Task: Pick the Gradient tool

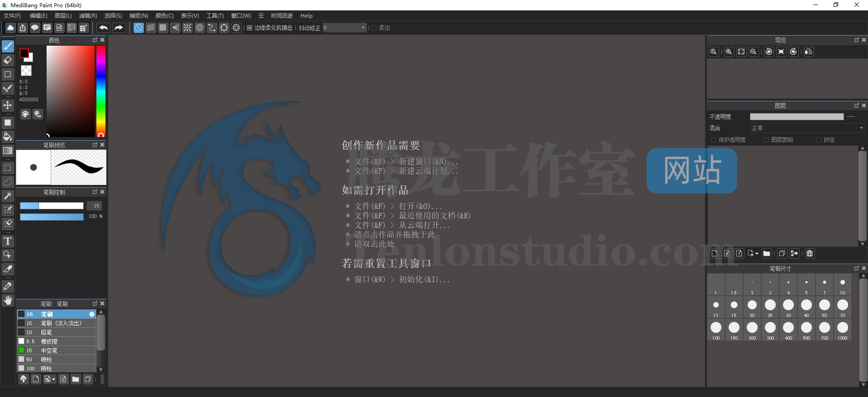Action: point(8,151)
